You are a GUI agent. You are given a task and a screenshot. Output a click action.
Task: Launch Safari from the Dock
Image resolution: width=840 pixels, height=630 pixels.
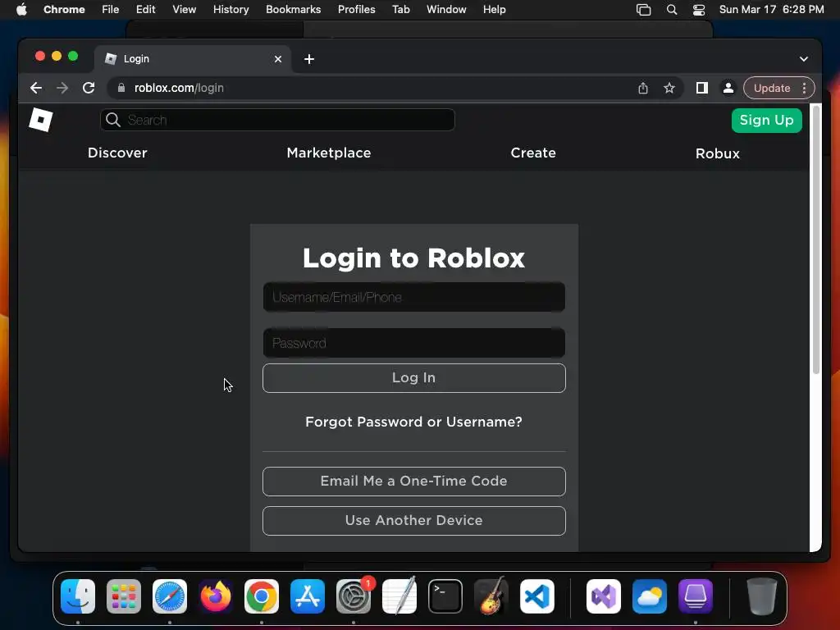pyautogui.click(x=170, y=596)
